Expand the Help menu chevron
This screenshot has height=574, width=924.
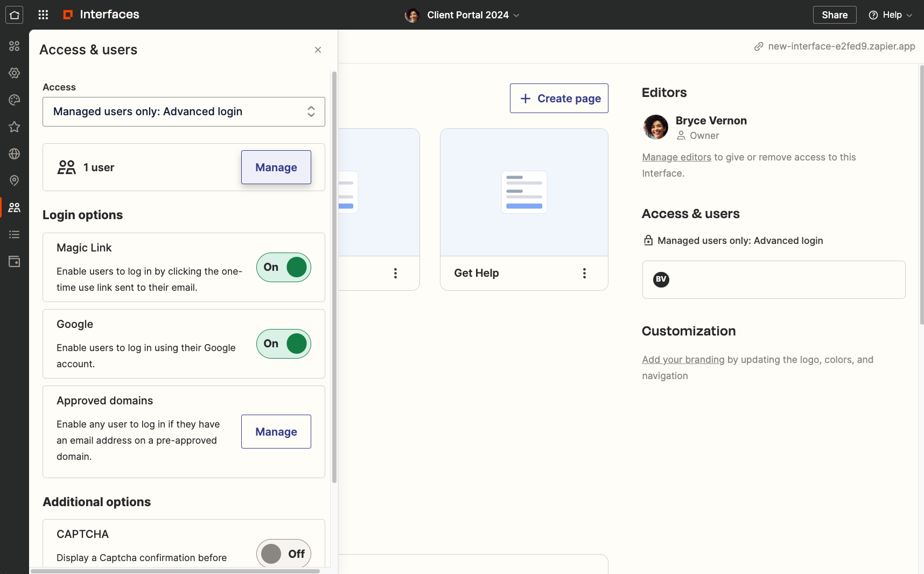[909, 15]
